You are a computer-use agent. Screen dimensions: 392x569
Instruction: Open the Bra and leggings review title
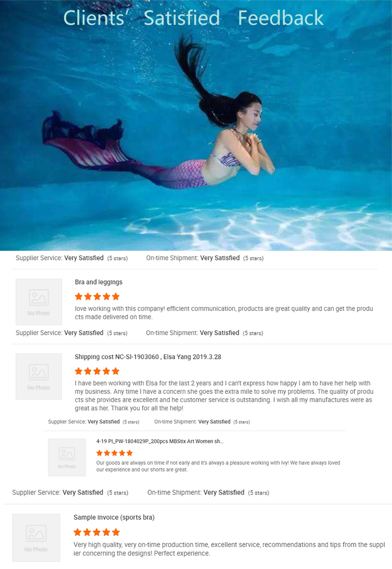click(x=99, y=282)
